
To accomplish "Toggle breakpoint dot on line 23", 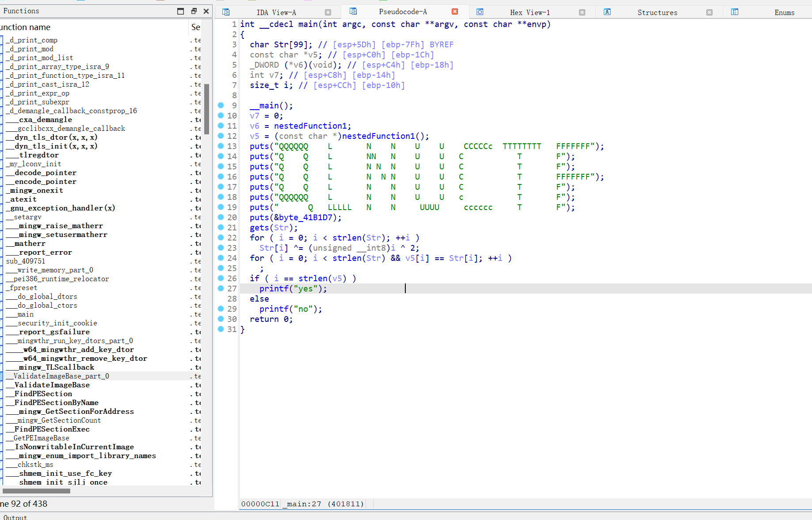I will click(221, 248).
